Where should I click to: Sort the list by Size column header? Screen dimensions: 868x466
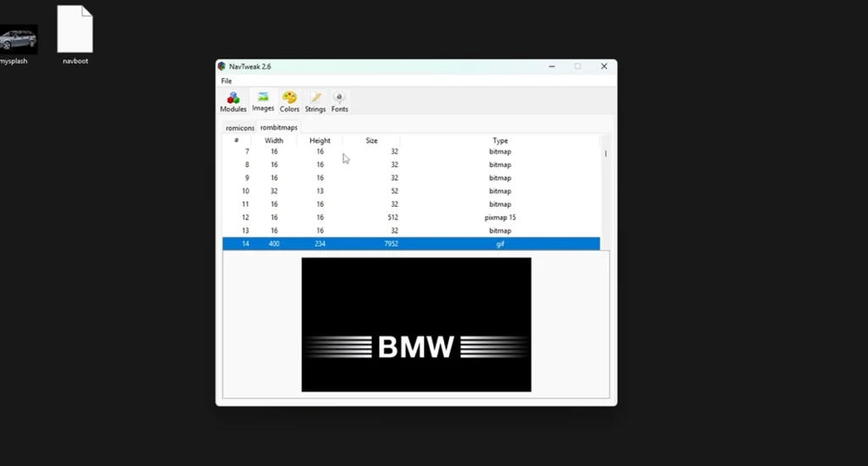tap(371, 141)
